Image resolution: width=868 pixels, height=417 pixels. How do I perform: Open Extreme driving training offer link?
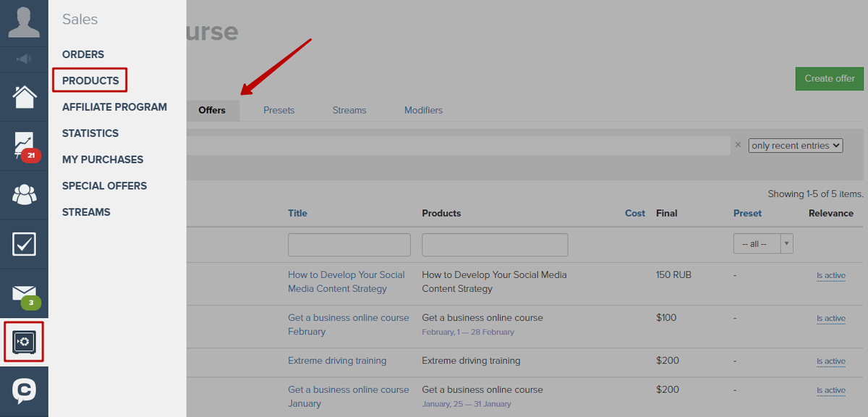(x=337, y=361)
